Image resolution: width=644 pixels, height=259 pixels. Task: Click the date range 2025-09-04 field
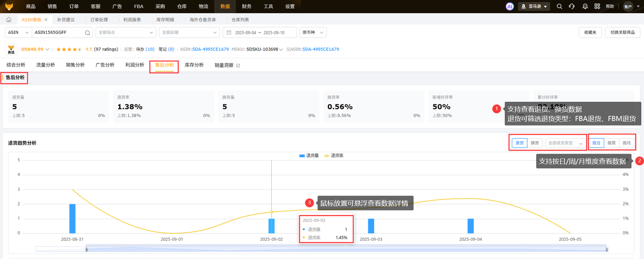coord(260,32)
